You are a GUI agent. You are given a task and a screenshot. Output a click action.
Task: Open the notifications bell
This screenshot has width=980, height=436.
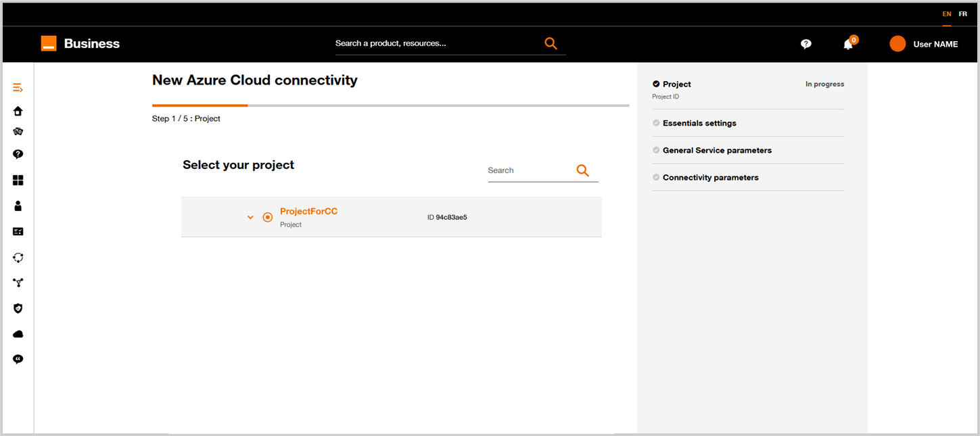(x=848, y=44)
